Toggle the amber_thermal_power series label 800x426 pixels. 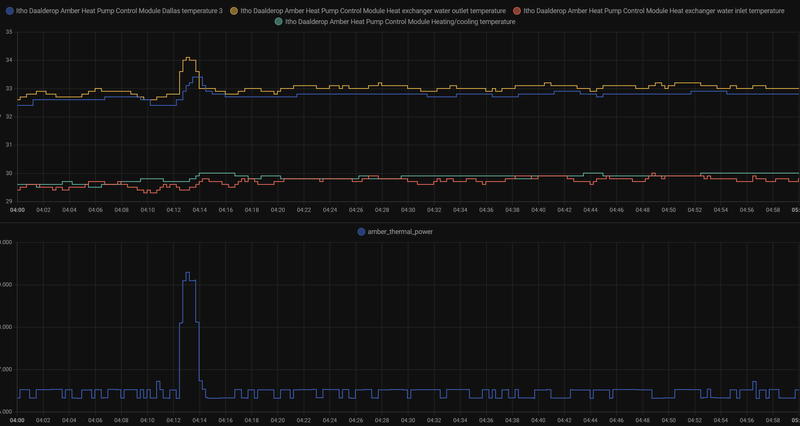pyautogui.click(x=400, y=232)
